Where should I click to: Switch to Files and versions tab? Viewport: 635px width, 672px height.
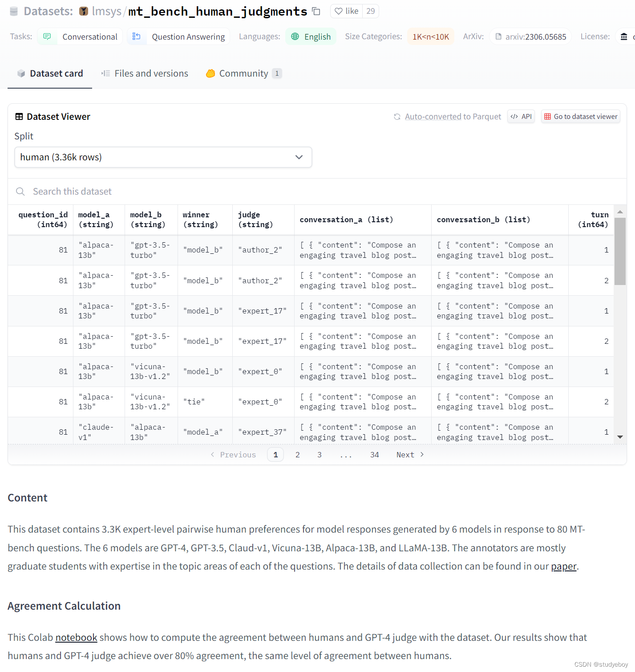coord(145,73)
